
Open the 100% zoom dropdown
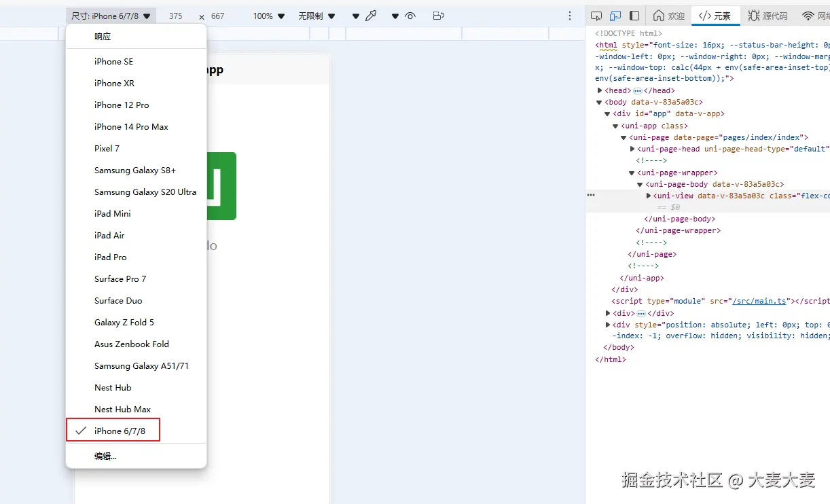pyautogui.click(x=270, y=16)
